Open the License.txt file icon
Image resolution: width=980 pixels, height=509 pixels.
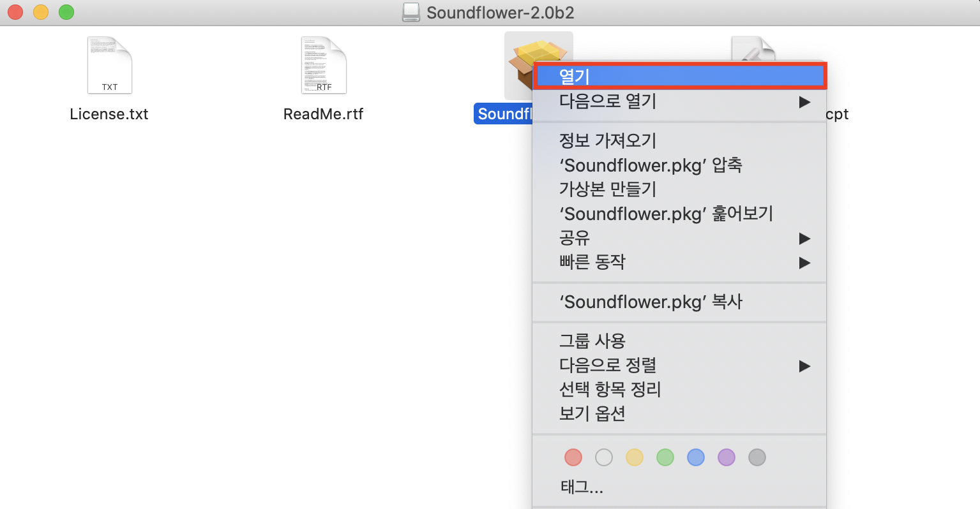point(109,65)
